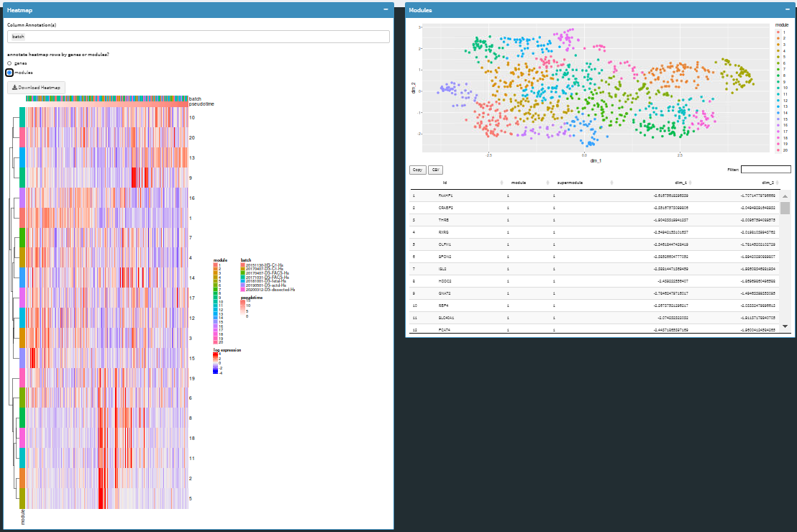The height and width of the screenshot is (532, 797).
Task: Click the dim_1 axis title under scatter plot
Action: [x=596, y=160]
